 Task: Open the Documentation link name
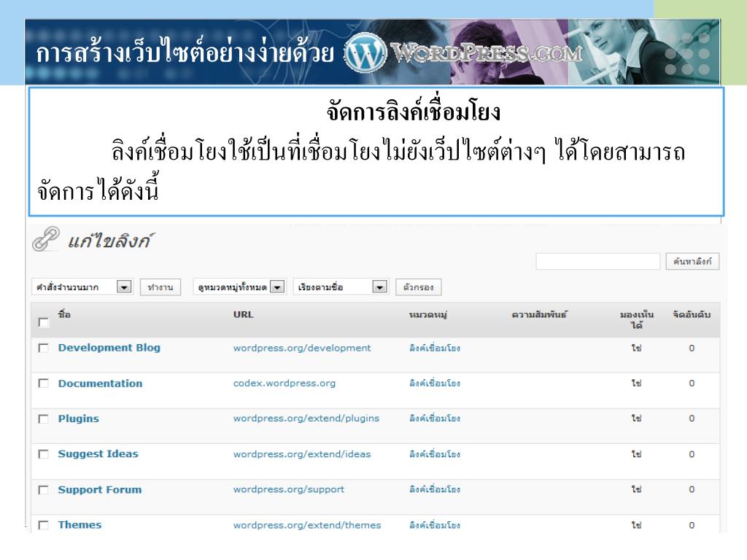(x=100, y=384)
